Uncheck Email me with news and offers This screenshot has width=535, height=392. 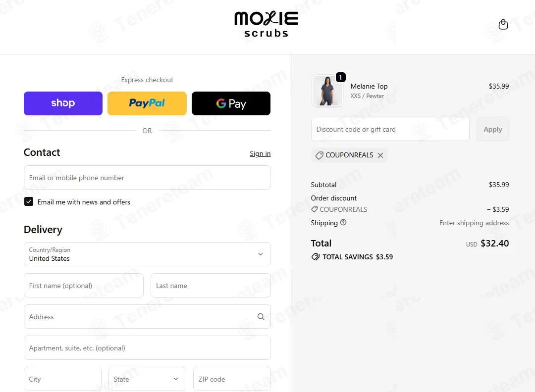click(29, 201)
